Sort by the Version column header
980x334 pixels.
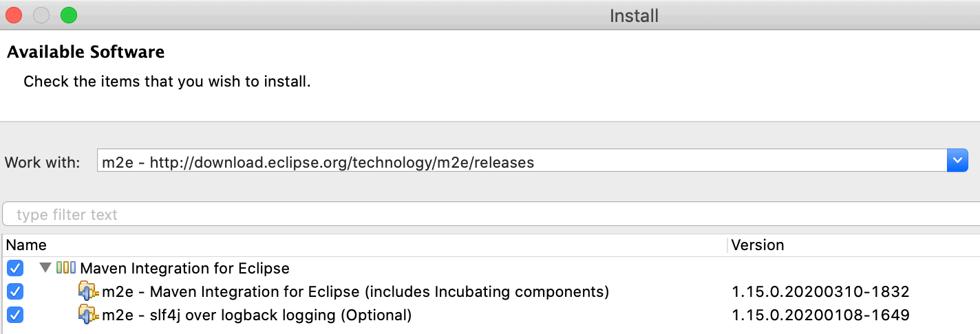854,245
